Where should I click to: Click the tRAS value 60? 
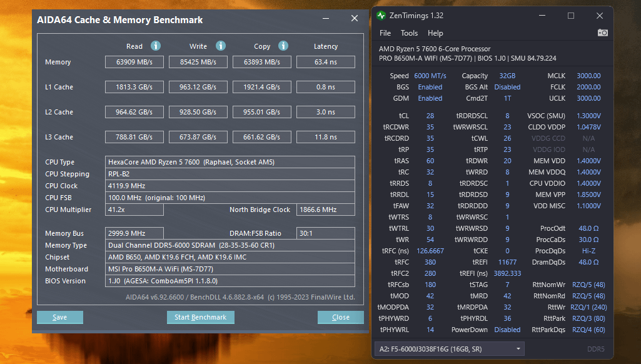[x=430, y=161]
